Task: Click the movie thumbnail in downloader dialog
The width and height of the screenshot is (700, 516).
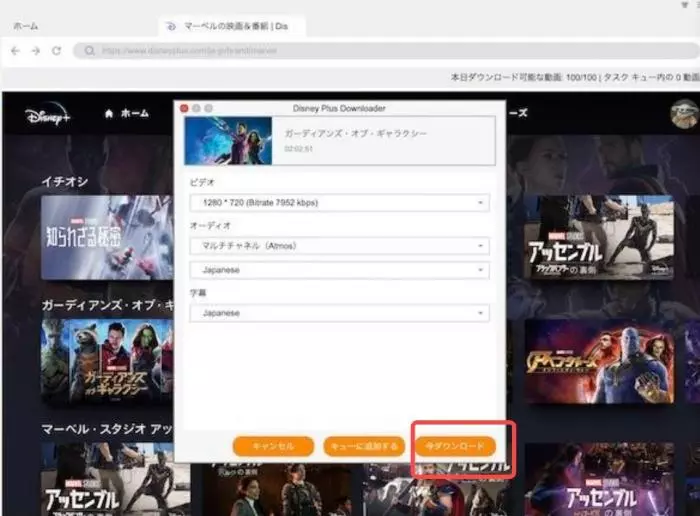Action: pos(228,141)
